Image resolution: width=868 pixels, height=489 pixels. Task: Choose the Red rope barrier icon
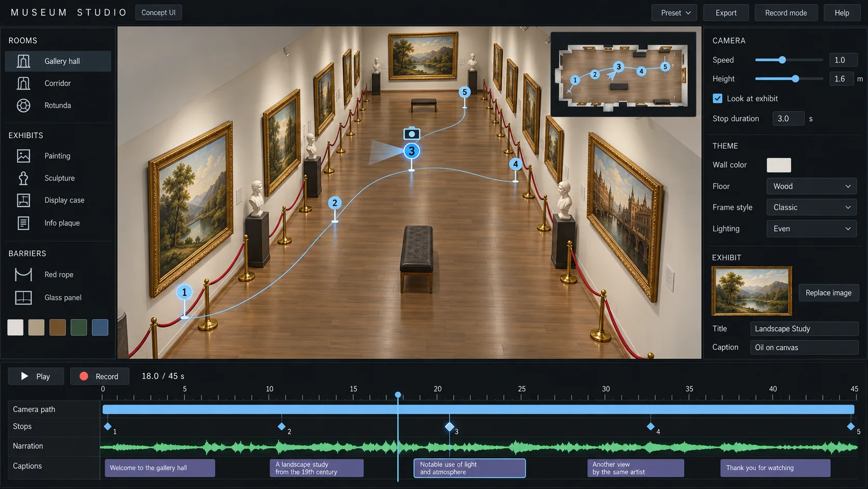click(x=23, y=274)
